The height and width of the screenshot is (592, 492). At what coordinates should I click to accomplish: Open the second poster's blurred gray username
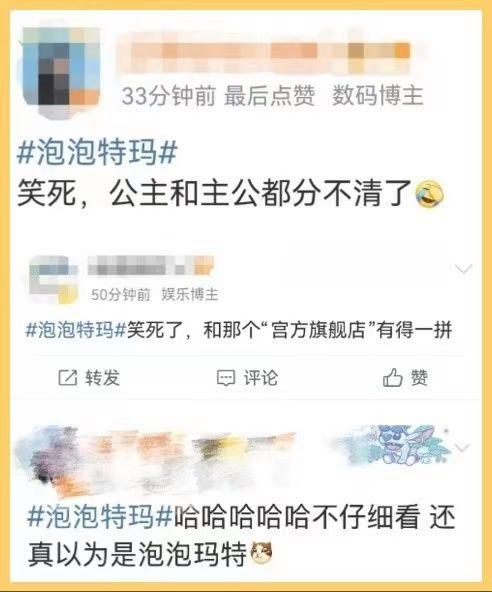point(151,266)
